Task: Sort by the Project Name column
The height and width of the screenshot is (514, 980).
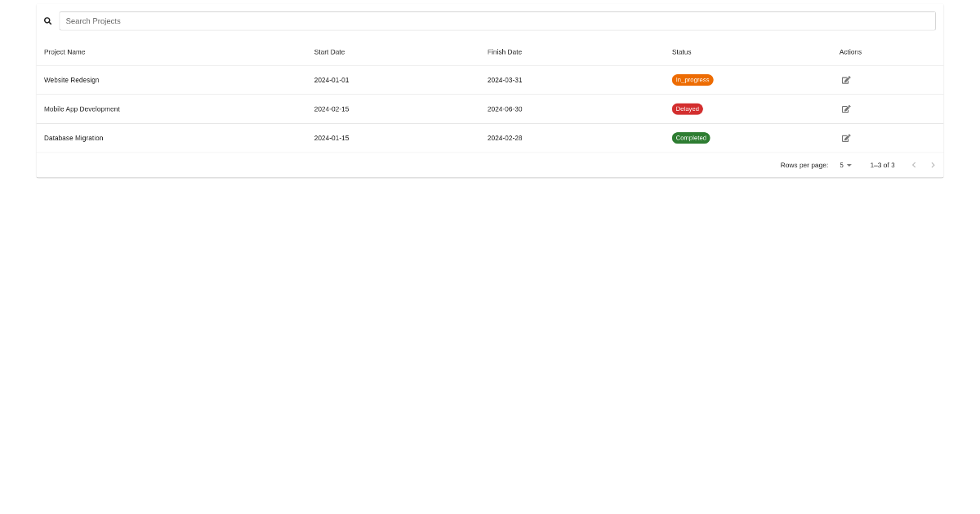Action: pos(65,51)
